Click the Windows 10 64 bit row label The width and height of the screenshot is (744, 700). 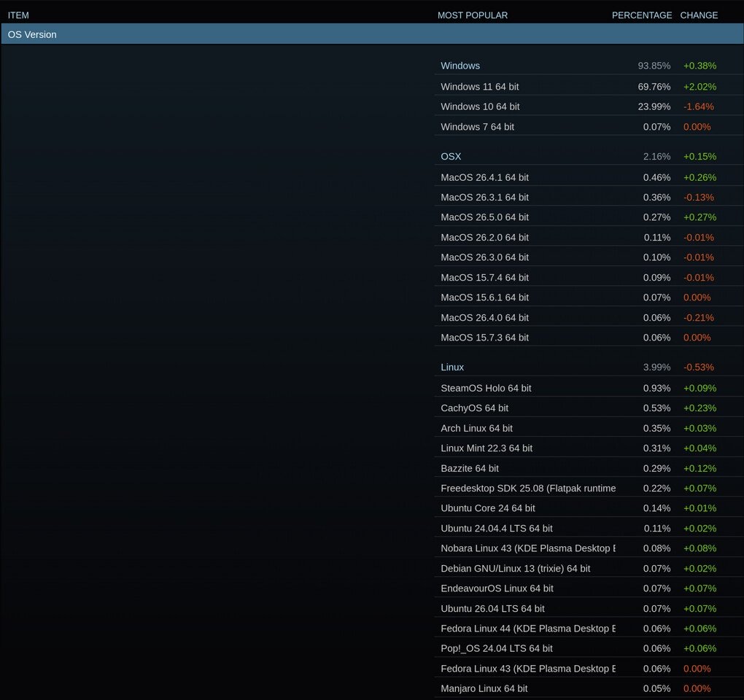click(x=480, y=106)
